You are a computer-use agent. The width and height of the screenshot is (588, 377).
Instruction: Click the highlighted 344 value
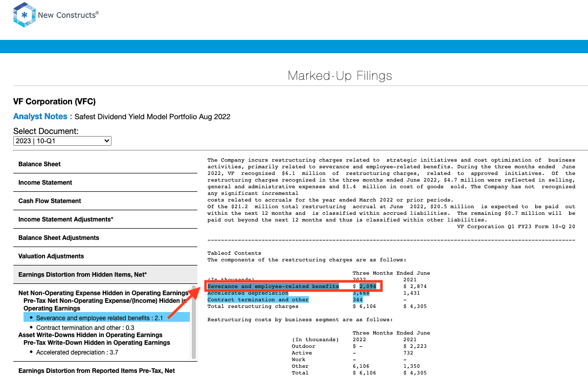coord(358,300)
